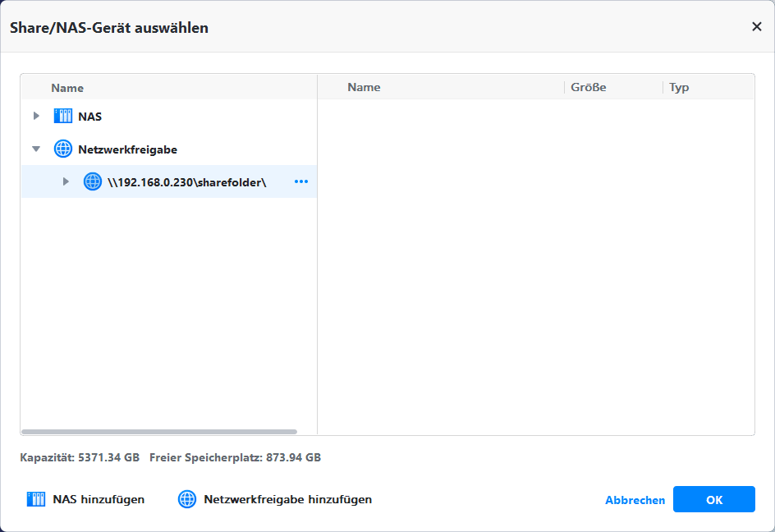Click Netzwerkfreigabe hinzufügen link text

287,499
